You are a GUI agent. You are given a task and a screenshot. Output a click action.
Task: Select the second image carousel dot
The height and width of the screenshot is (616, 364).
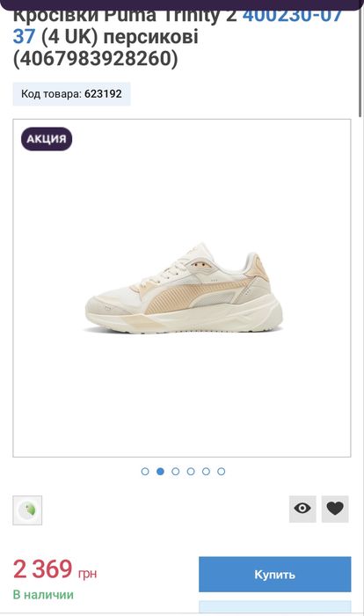coord(160,471)
